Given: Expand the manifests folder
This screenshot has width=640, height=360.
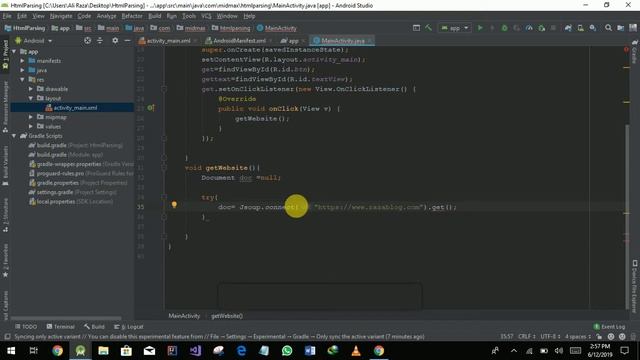Looking at the screenshot, I should (23, 60).
